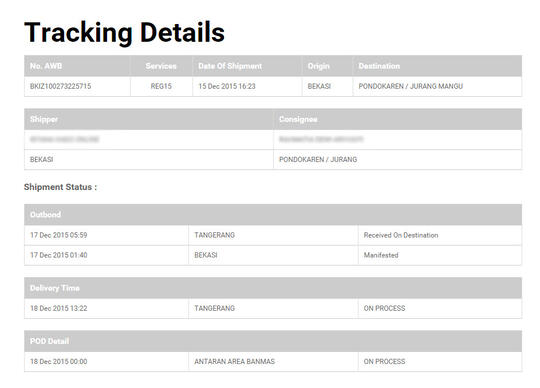This screenshot has height=388, width=540.
Task: Click the No. AWB column header
Action: [x=46, y=66]
